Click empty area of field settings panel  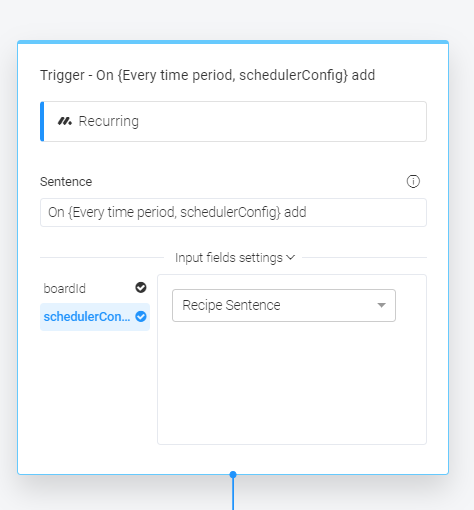pyautogui.click(x=292, y=383)
